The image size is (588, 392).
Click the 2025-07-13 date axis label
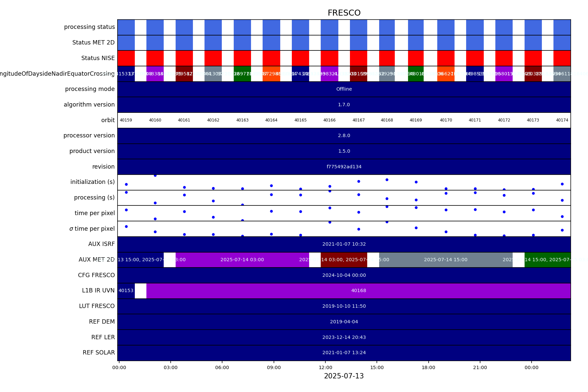344,376
